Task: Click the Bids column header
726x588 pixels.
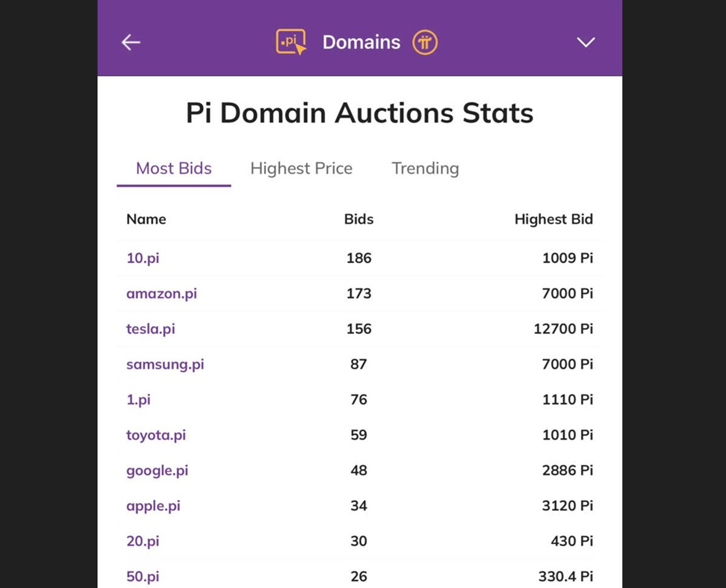Action: tap(359, 219)
